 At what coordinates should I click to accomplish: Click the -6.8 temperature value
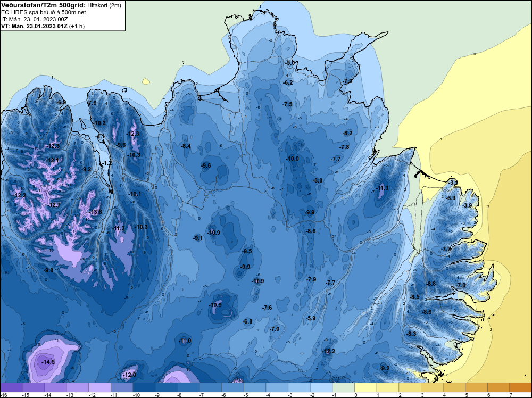point(247,321)
